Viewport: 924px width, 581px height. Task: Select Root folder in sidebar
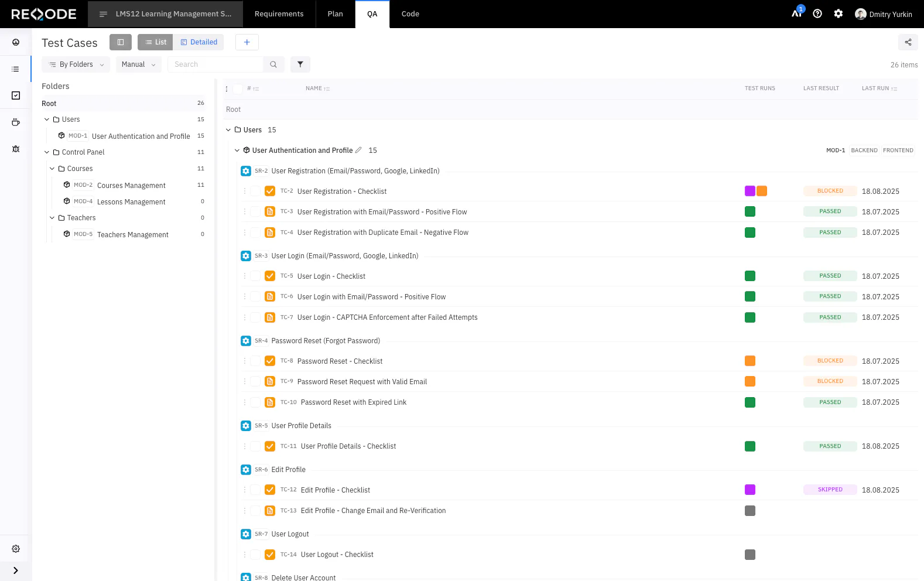123,104
